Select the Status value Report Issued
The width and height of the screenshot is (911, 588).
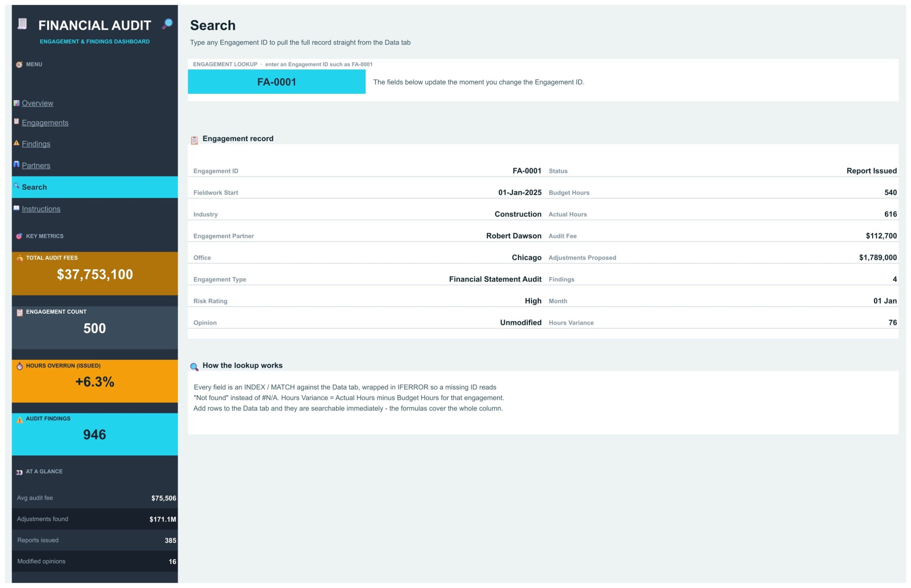point(871,171)
